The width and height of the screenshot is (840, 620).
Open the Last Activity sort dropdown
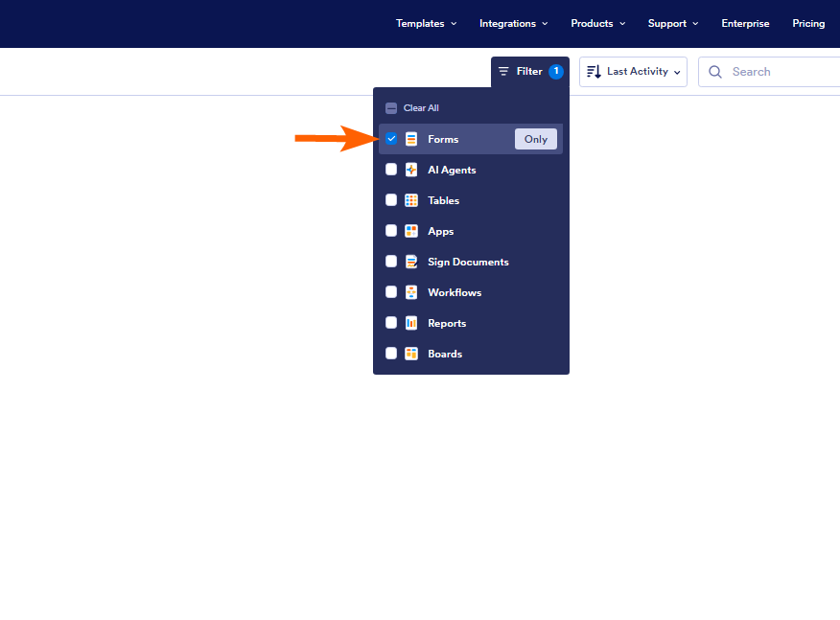click(633, 71)
